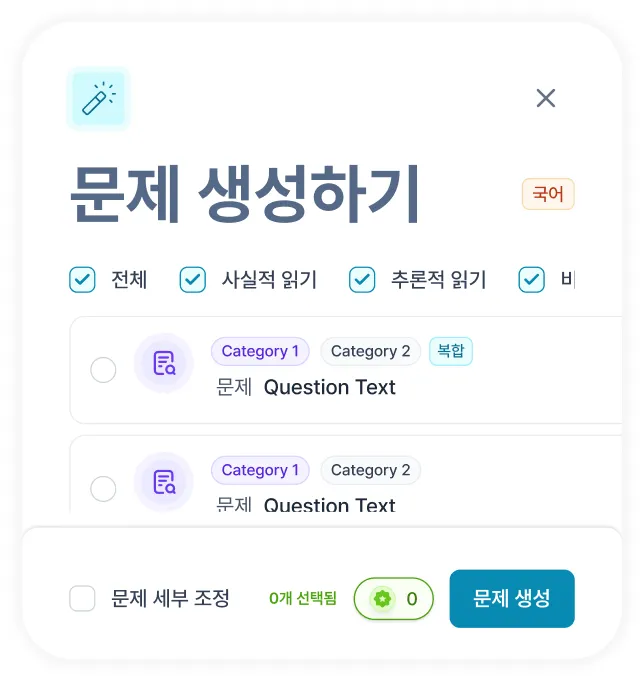The width and height of the screenshot is (644, 681).
Task: Click the second question's document search icon
Action: (x=164, y=482)
